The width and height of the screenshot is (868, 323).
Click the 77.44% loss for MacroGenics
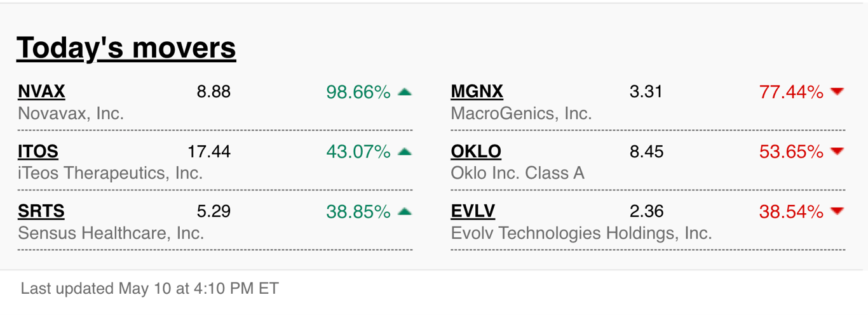[791, 92]
